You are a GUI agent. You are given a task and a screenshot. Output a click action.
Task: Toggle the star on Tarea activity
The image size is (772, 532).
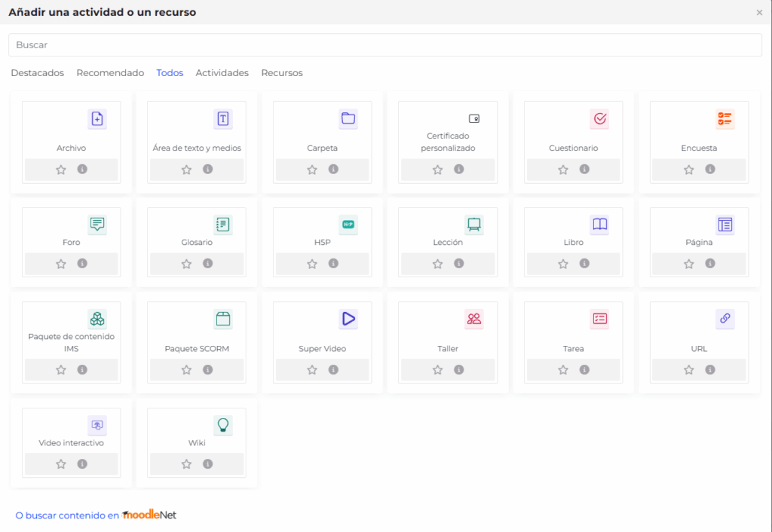563,370
